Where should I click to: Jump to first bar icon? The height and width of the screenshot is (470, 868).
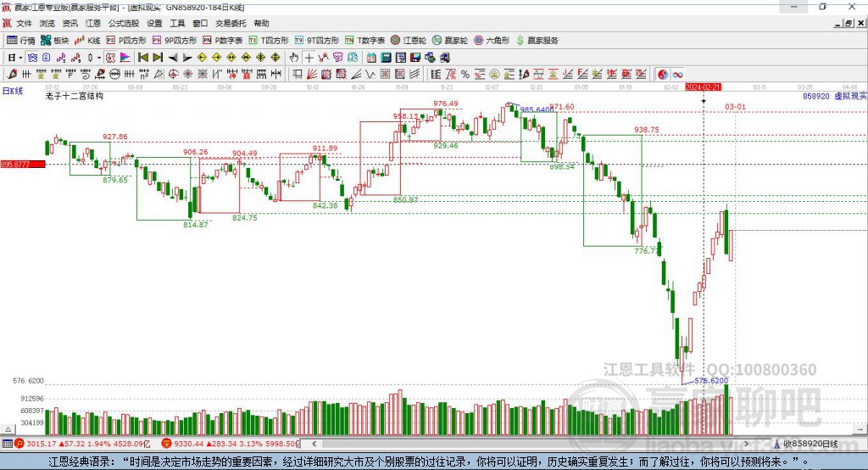pyautogui.click(x=142, y=58)
